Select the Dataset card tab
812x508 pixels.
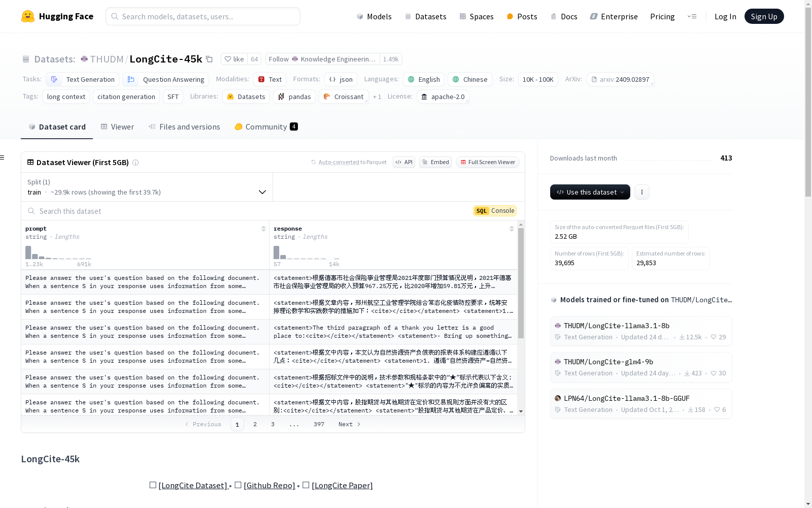click(x=57, y=127)
